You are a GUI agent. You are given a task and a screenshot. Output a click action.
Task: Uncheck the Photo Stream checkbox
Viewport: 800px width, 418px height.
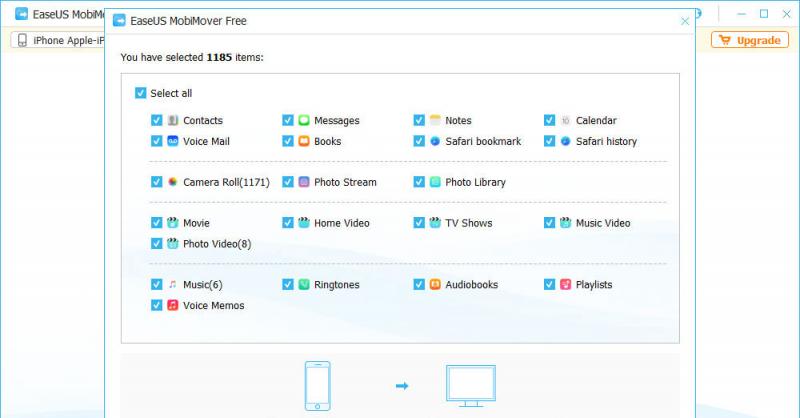point(288,182)
